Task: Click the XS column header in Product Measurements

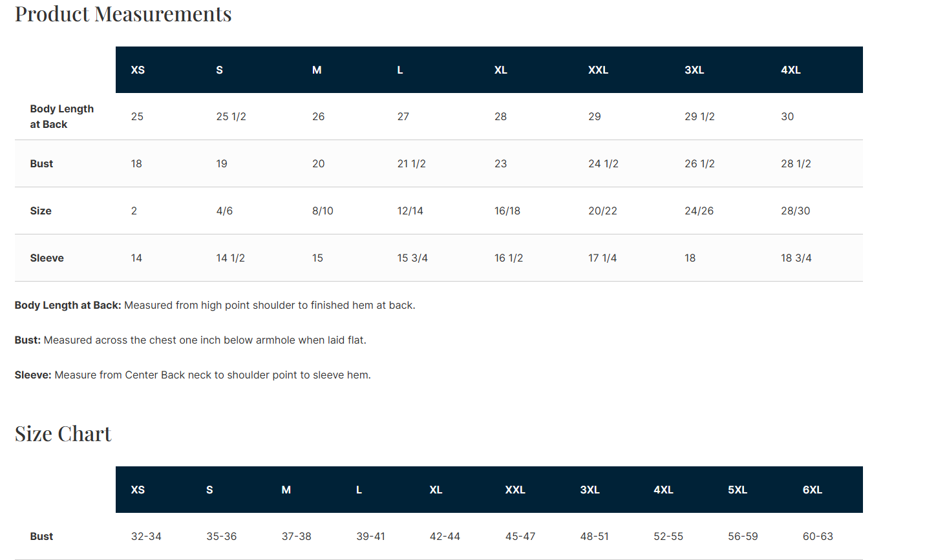Action: (x=138, y=70)
